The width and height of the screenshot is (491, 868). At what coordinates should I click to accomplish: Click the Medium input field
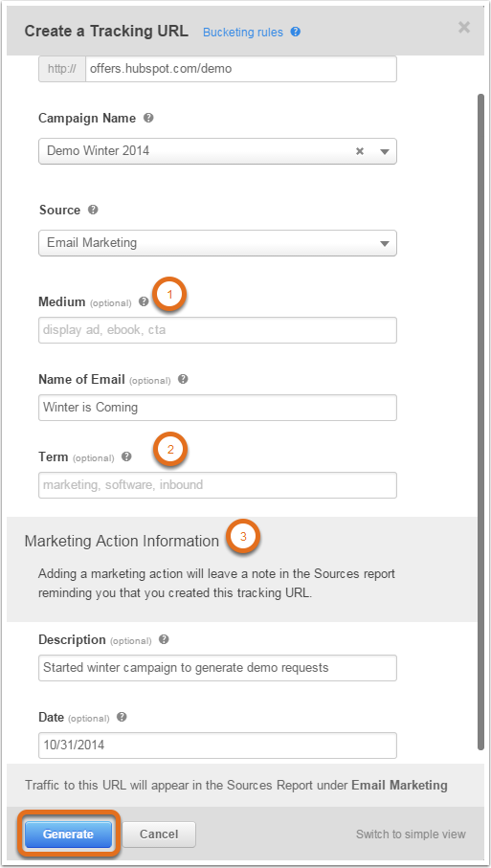(217, 330)
